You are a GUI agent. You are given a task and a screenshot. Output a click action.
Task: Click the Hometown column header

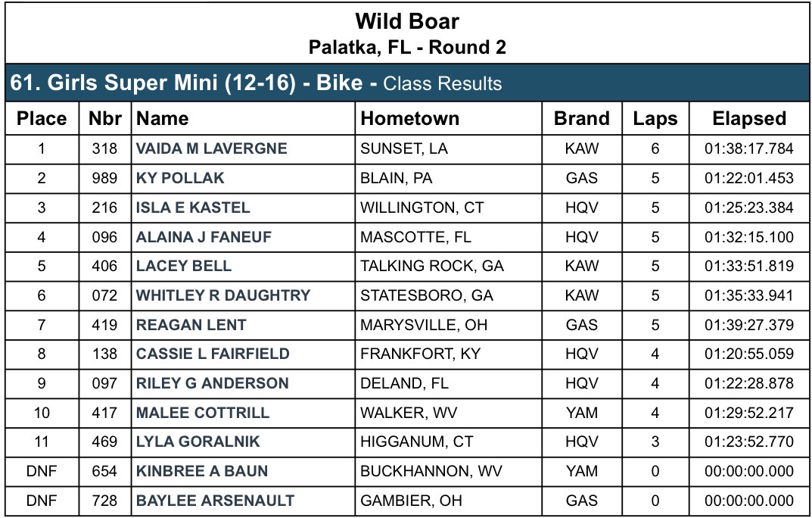tap(409, 119)
